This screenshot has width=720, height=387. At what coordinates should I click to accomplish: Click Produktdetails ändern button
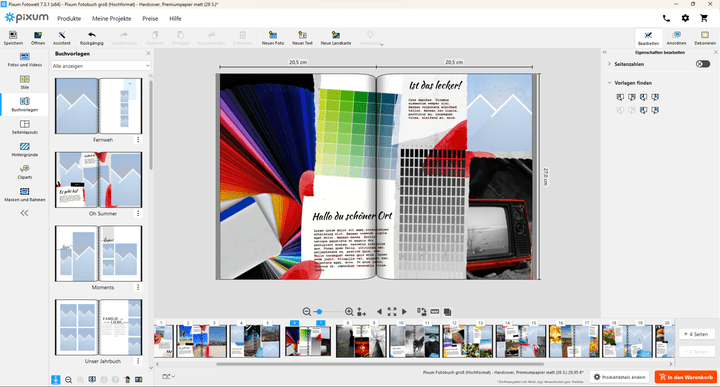coord(619,377)
